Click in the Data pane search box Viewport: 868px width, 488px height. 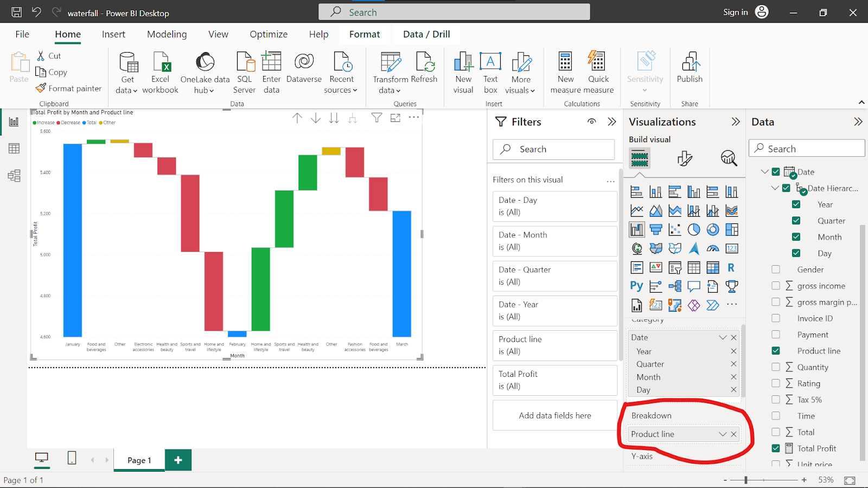point(807,149)
